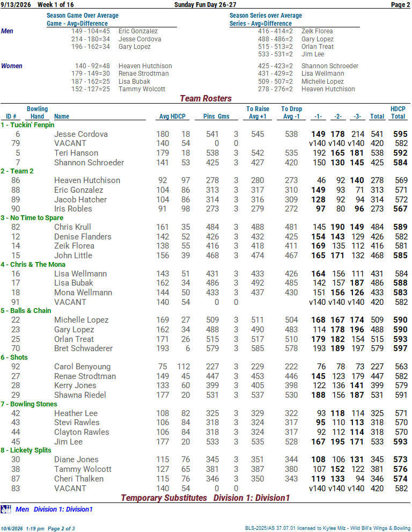Select roster name 'Iris Robles'
Viewport: 412px width, 532px height.
point(73,209)
